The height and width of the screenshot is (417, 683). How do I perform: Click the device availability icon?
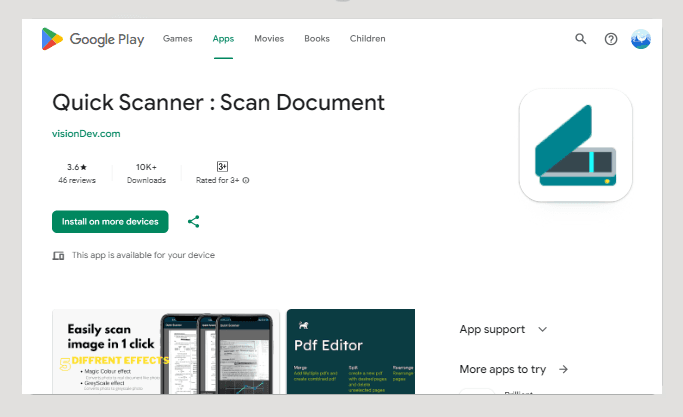tap(58, 255)
